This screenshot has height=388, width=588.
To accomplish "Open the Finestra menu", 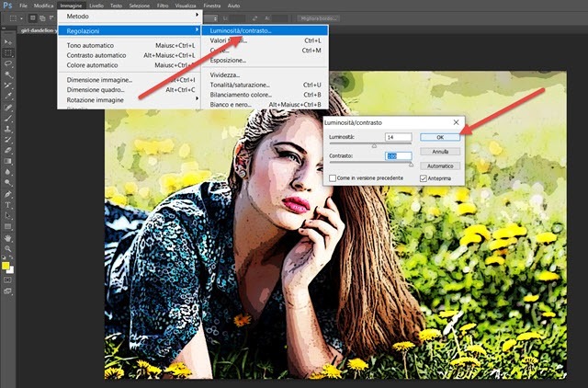I will (x=212, y=6).
